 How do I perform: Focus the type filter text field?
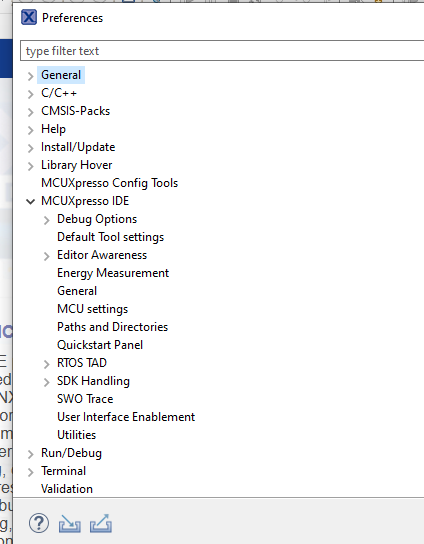222,51
